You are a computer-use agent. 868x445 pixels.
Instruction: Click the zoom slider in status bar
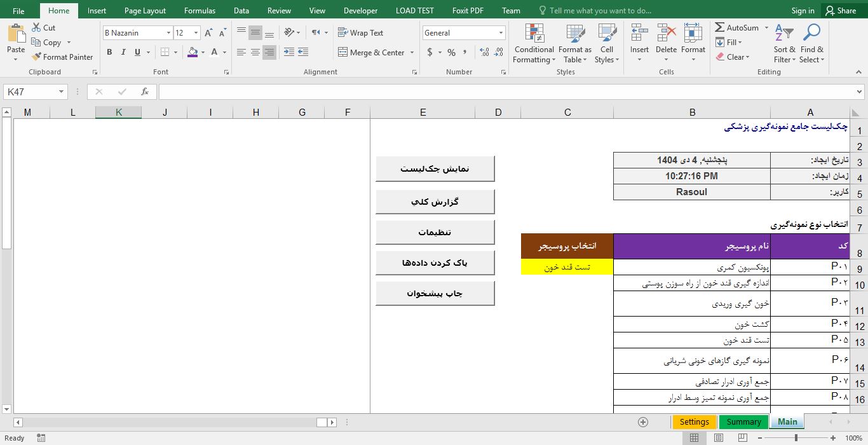coord(796,438)
